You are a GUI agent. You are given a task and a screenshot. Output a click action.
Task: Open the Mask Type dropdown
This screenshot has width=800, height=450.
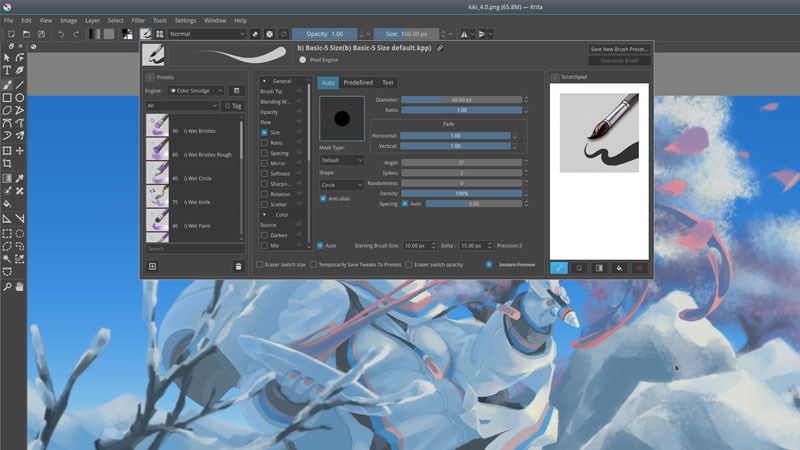coord(342,160)
